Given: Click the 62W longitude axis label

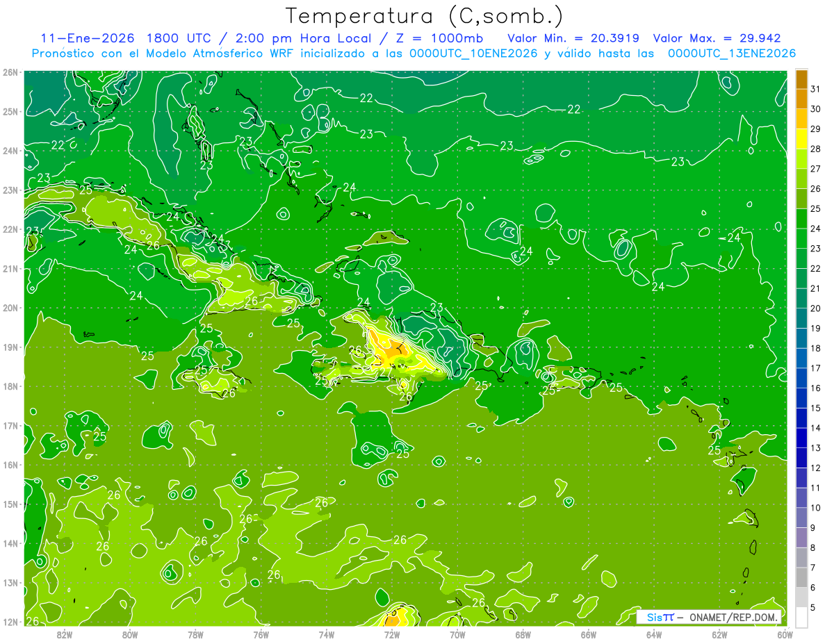Looking at the screenshot, I should pyautogui.click(x=719, y=634).
